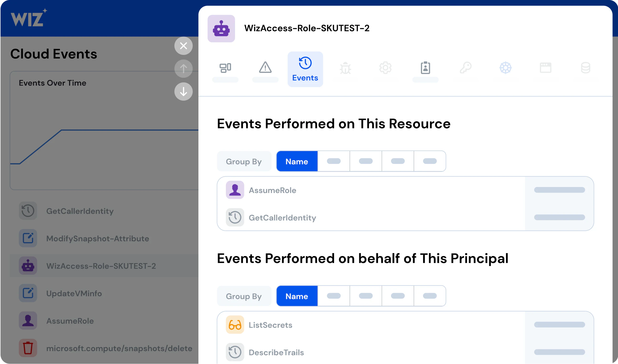Select Name grouping for resource events
This screenshot has height=364, width=618.
[297, 161]
